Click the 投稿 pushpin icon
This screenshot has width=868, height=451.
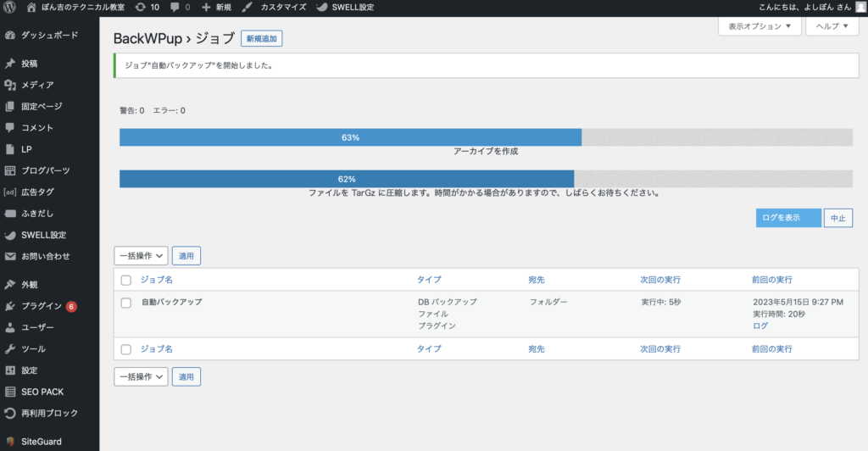(x=10, y=64)
